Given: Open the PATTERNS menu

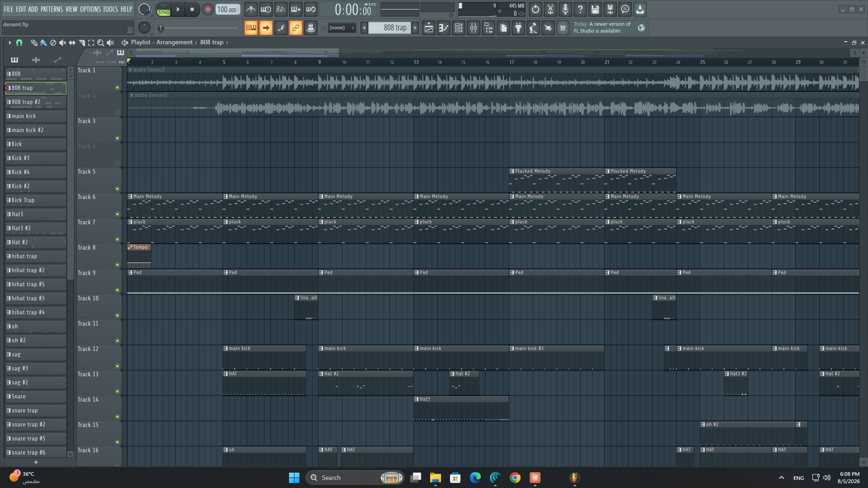Looking at the screenshot, I should pos(52,9).
